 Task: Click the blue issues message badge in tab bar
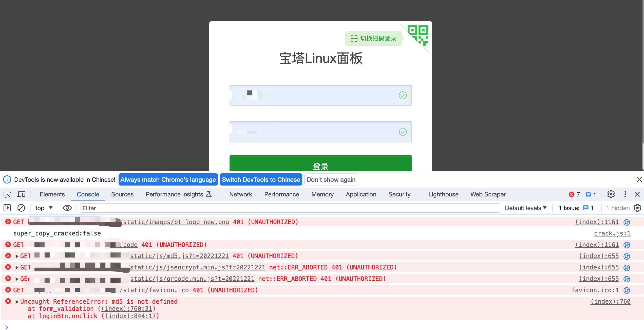pos(591,195)
